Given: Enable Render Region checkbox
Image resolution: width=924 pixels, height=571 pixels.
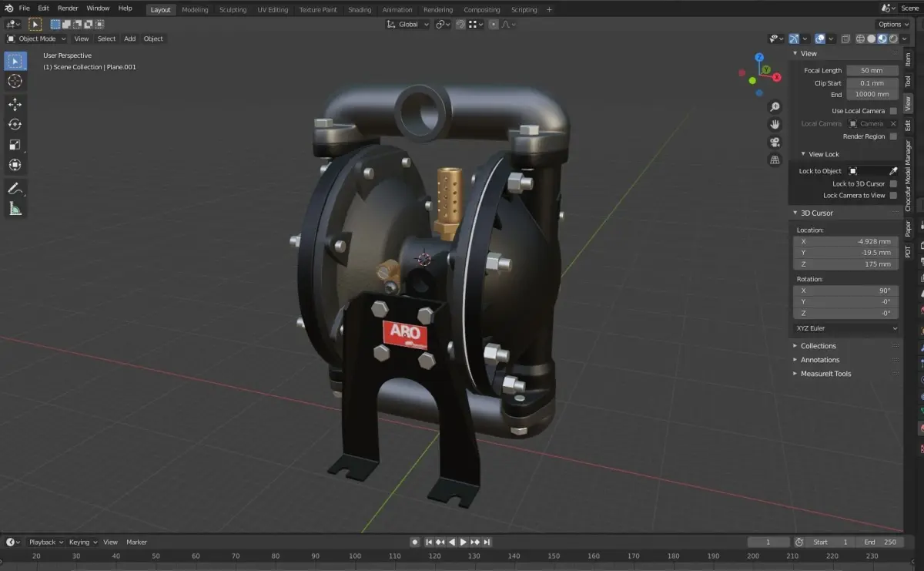Looking at the screenshot, I should coord(893,136).
